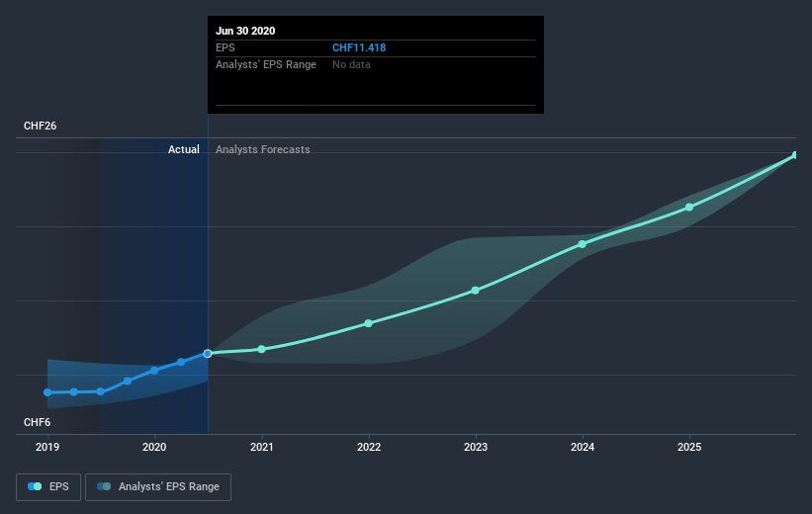Click the 2021 x-axis label
The image size is (812, 514).
261,447
